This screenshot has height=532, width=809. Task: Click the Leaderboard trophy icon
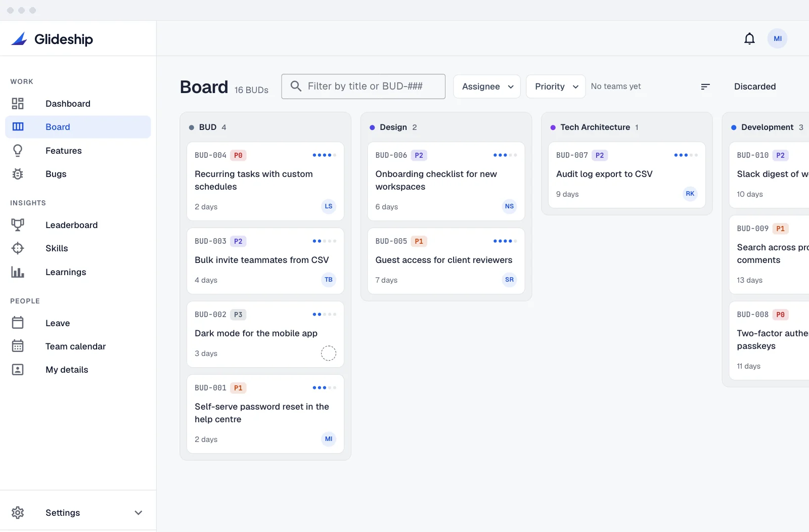18,225
